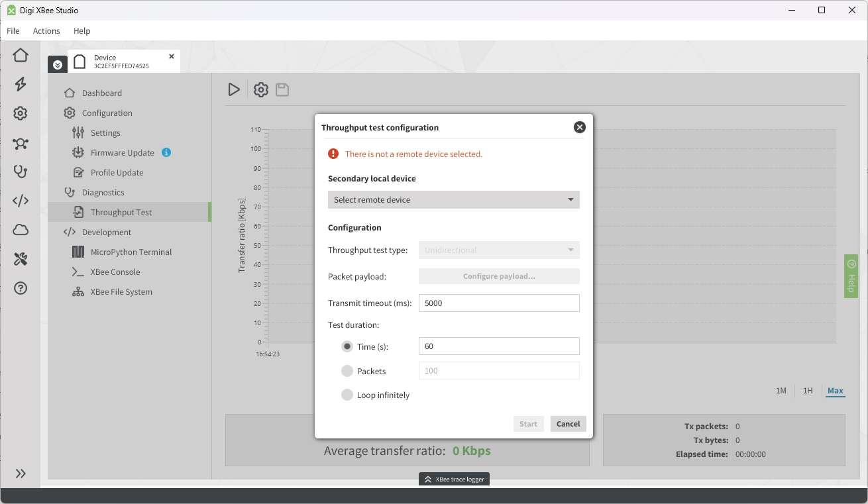This screenshot has height=504, width=868.
Task: Select the Time (s) radio button
Action: [347, 346]
